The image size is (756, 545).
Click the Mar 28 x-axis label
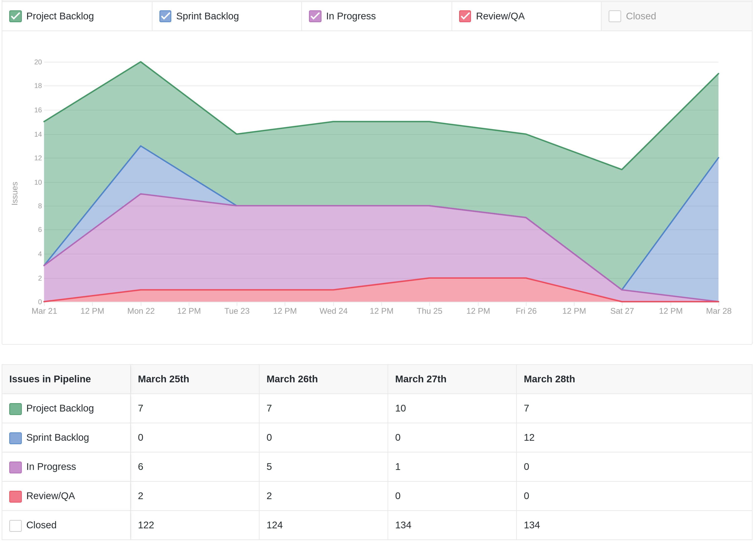click(x=719, y=311)
